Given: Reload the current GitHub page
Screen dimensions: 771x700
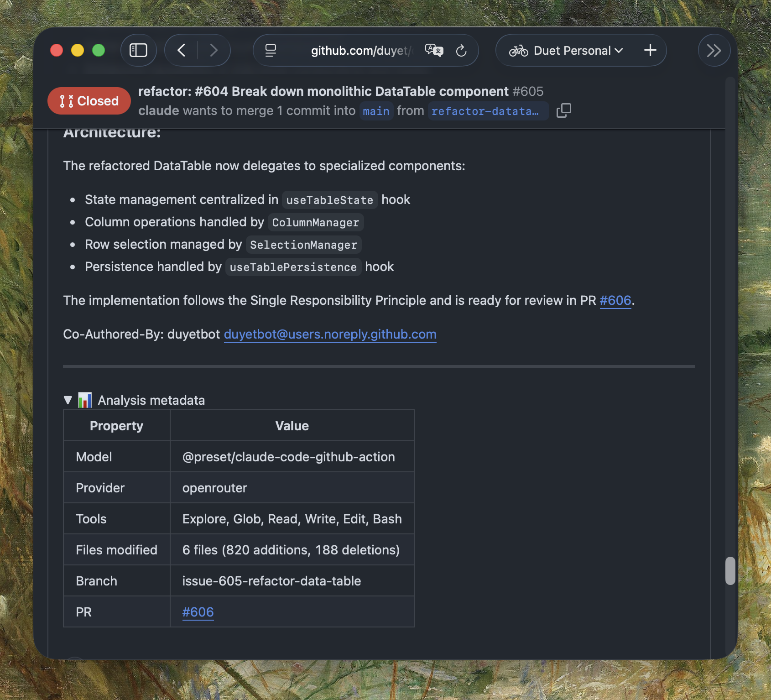Looking at the screenshot, I should [462, 51].
